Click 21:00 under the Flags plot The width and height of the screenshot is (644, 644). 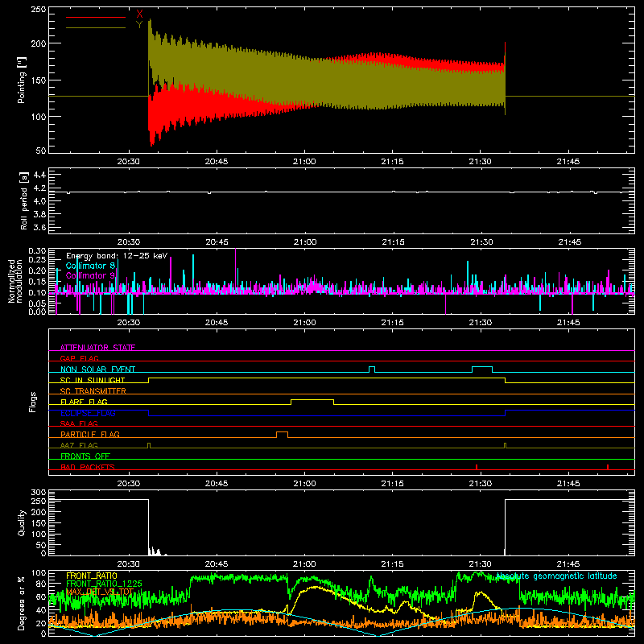pyautogui.click(x=304, y=484)
